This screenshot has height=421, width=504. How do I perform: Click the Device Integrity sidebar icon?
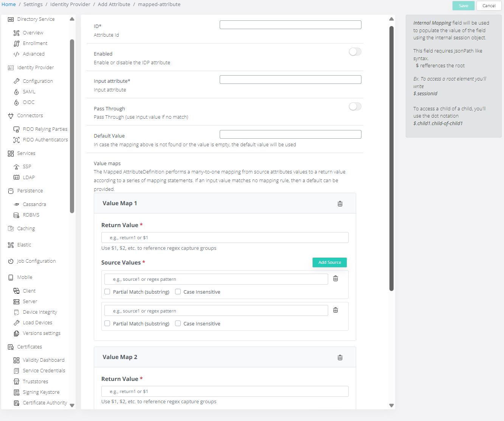(x=16, y=312)
